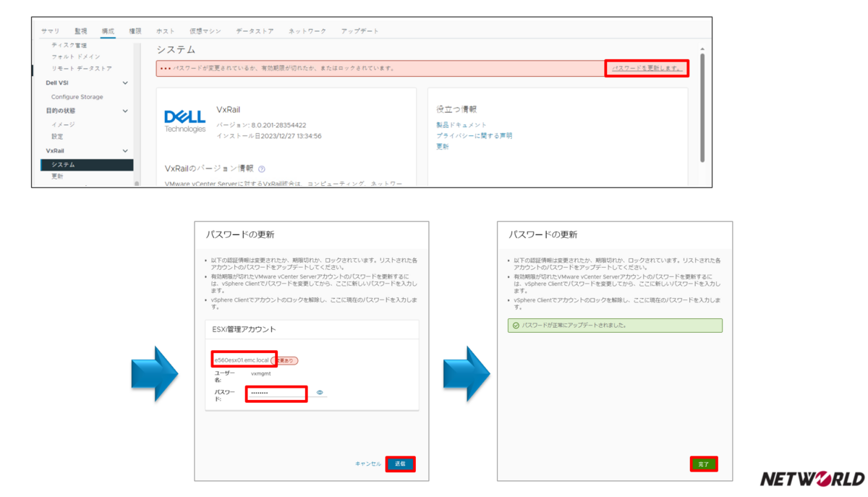This screenshot has height=497, width=868.
Task: Click the 完了 button in success dialog
Action: [x=704, y=464]
